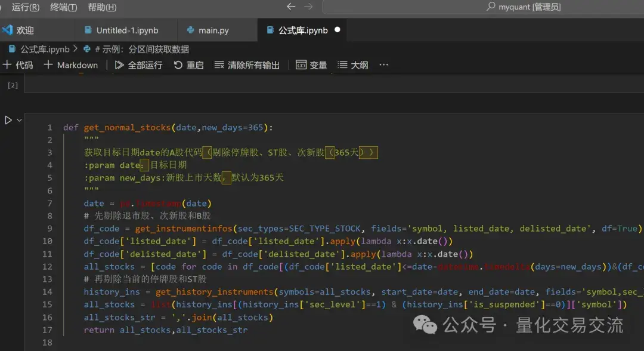Open the 帮助(H) menu

click(102, 7)
